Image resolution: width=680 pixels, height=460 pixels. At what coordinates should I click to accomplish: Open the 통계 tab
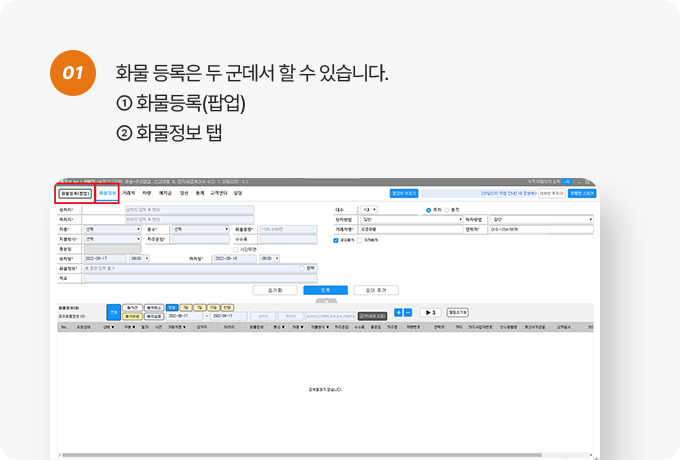[199, 193]
